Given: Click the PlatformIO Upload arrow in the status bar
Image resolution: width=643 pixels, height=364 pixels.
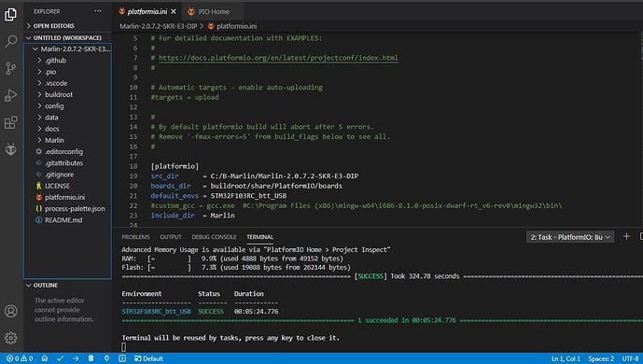Looking at the screenshot, I should click(76, 358).
